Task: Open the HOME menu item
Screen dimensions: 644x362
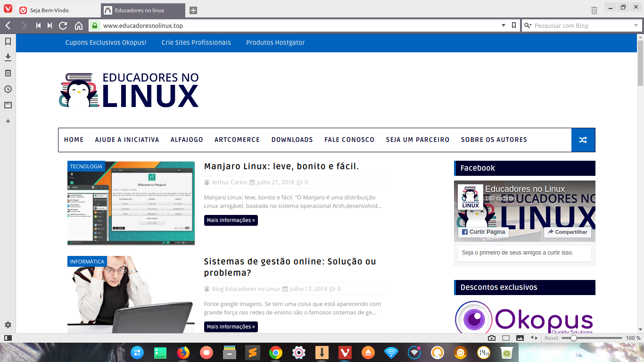Action: pos(74,140)
